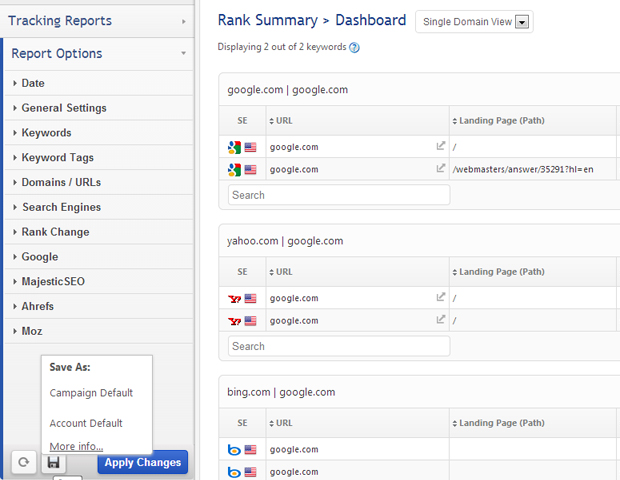
Task: Click sort arrows on Landing Page column in yahoo.com table
Action: click(455, 271)
